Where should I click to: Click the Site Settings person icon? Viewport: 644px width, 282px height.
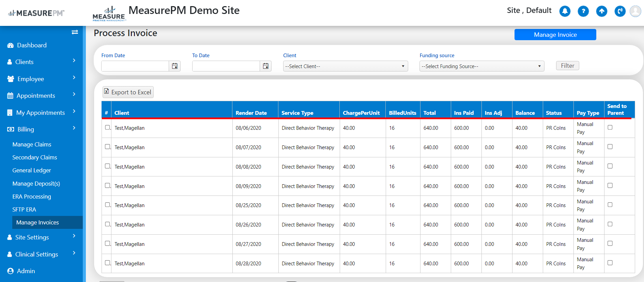pyautogui.click(x=10, y=237)
